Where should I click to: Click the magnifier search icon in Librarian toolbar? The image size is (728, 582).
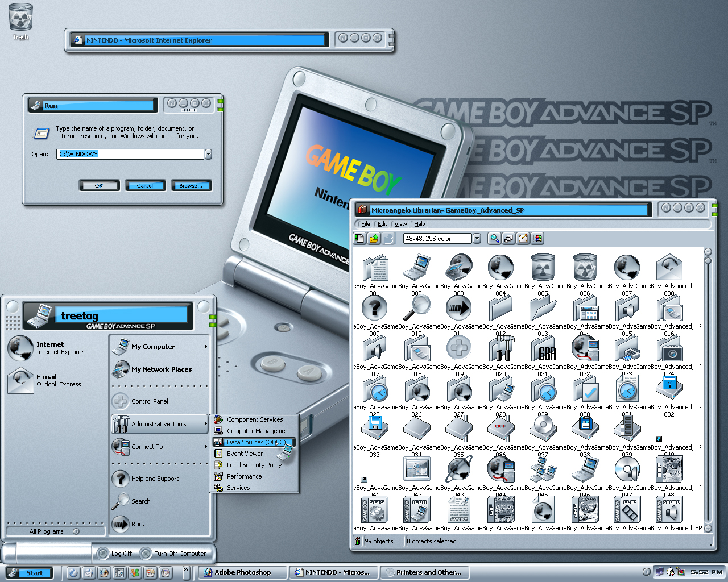tap(494, 239)
